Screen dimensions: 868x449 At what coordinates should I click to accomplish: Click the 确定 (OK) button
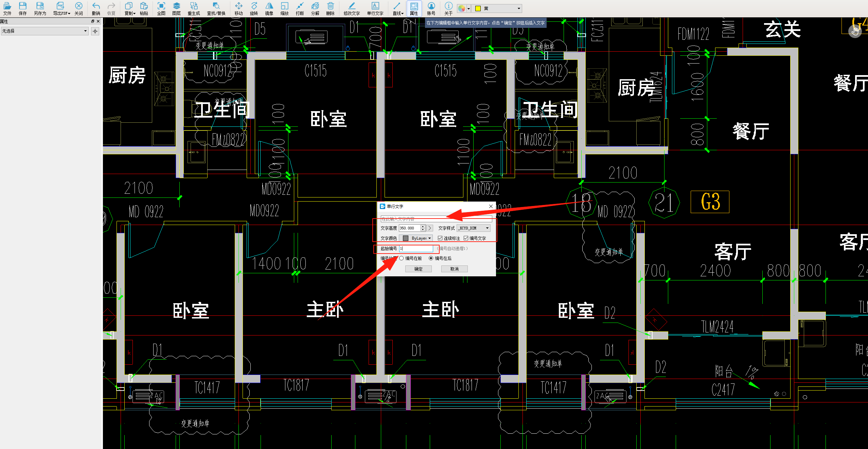pos(419,269)
